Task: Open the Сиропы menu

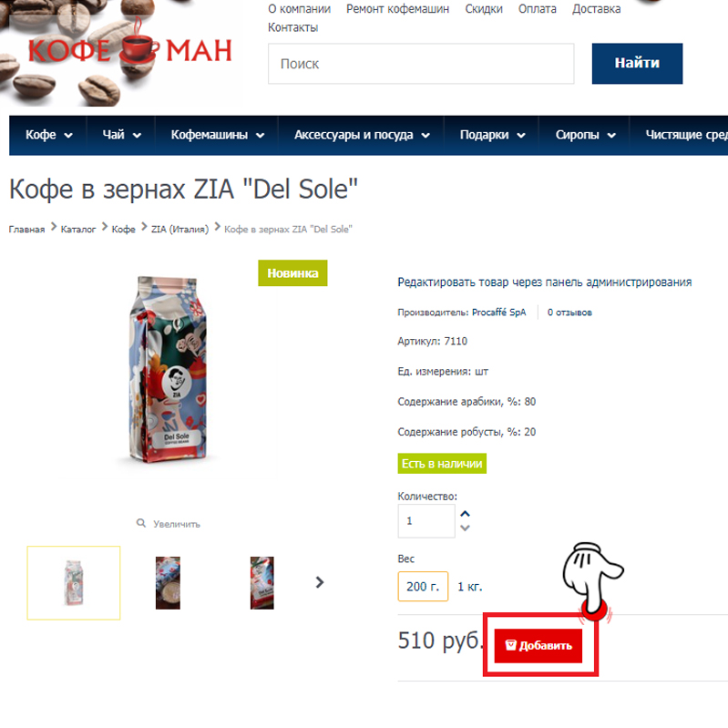Action: tap(585, 135)
